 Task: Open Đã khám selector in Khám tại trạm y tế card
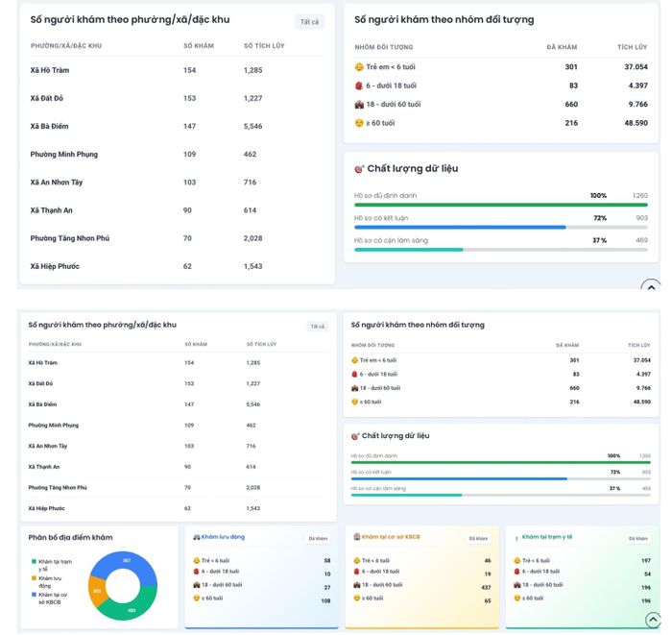click(x=638, y=539)
